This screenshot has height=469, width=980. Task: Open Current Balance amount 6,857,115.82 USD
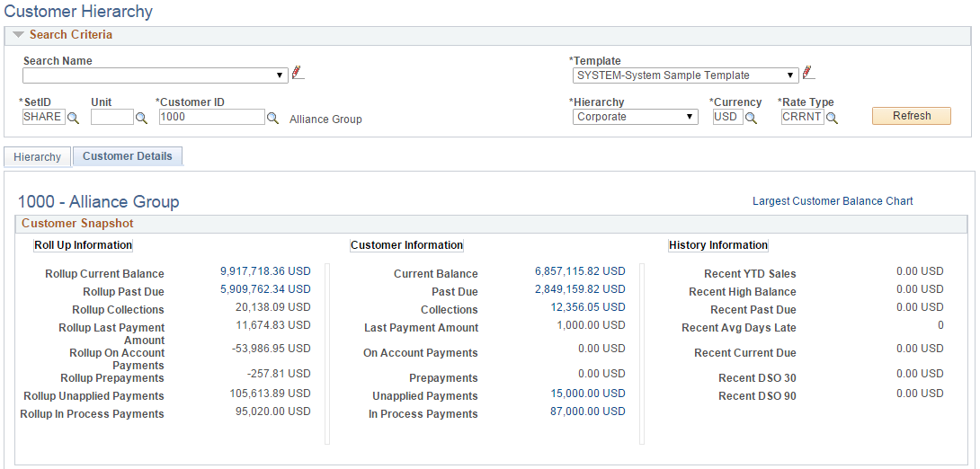(x=580, y=271)
